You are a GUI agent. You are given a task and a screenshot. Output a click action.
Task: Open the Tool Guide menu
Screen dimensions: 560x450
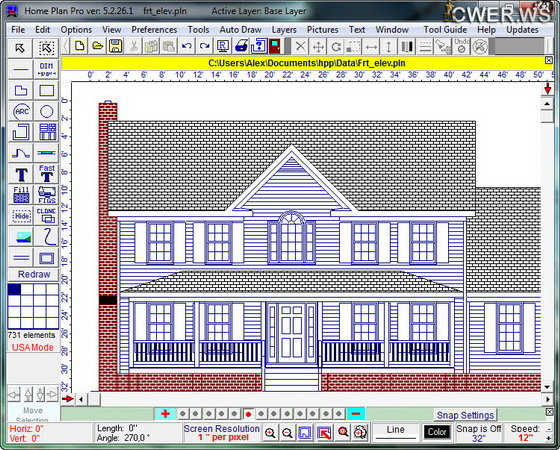coord(445,30)
